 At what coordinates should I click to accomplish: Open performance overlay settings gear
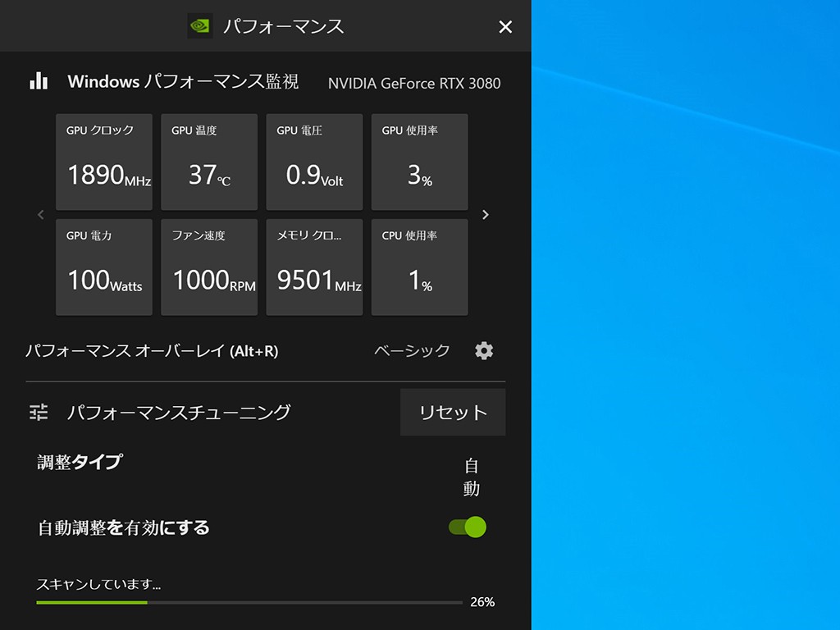point(484,351)
